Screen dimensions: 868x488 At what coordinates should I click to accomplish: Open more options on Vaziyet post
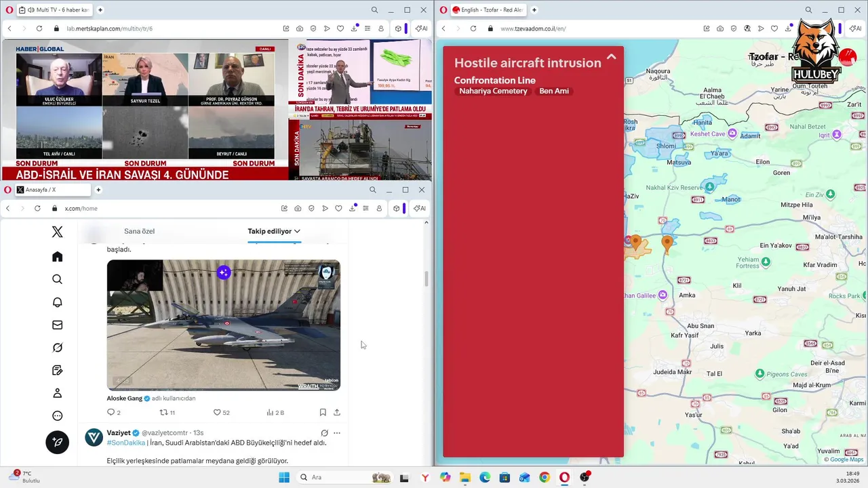(x=337, y=432)
